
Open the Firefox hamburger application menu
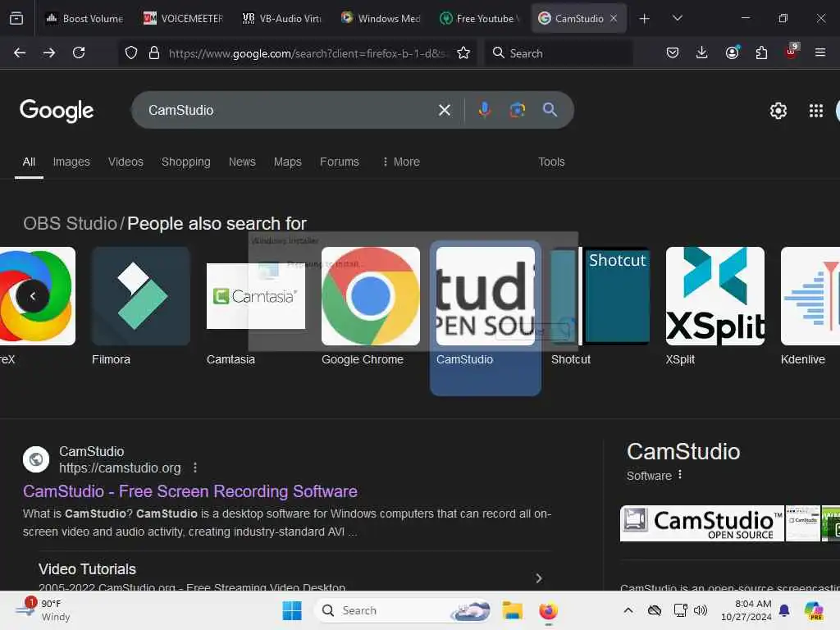pyautogui.click(x=820, y=52)
